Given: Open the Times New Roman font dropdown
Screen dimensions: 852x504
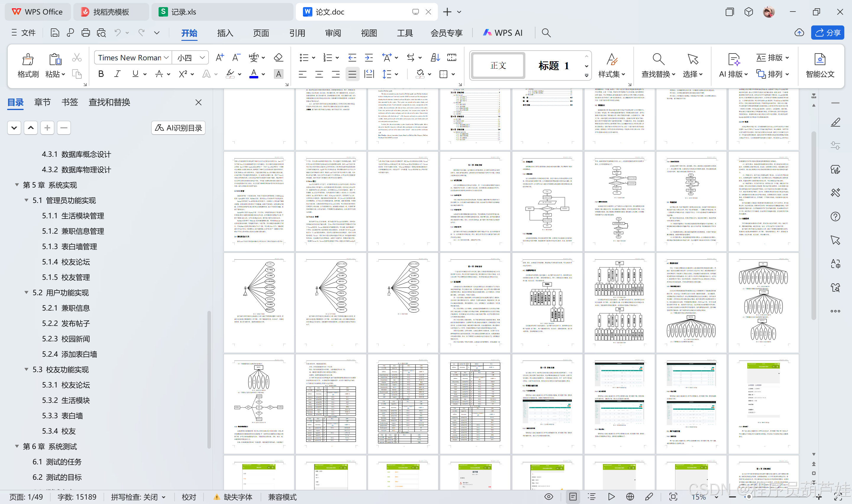Looking at the screenshot, I should click(x=166, y=58).
